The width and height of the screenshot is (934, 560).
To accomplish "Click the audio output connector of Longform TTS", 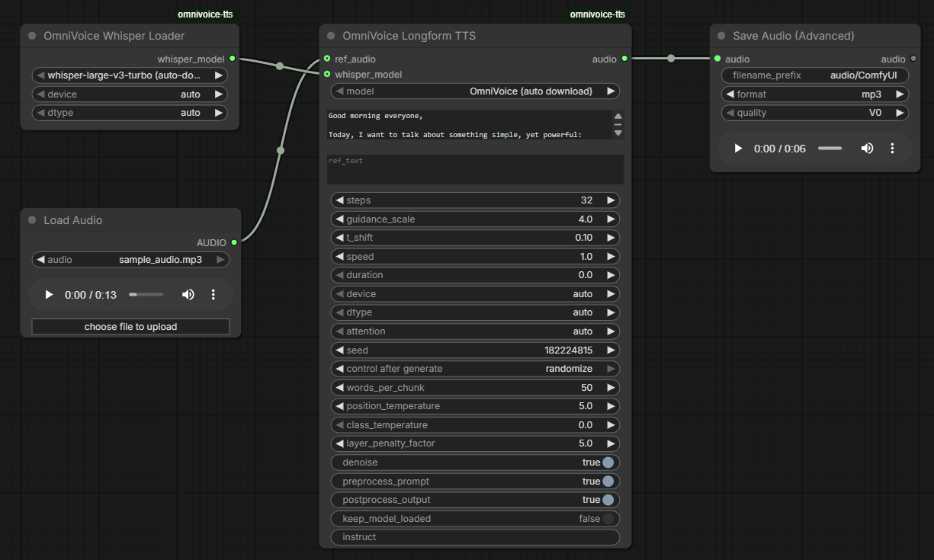I will click(x=624, y=59).
